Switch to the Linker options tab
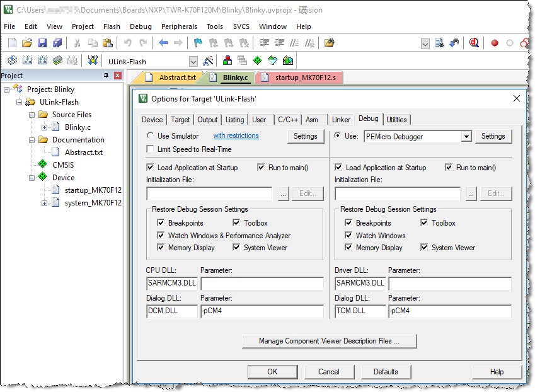This screenshot has height=392, width=535. (341, 120)
